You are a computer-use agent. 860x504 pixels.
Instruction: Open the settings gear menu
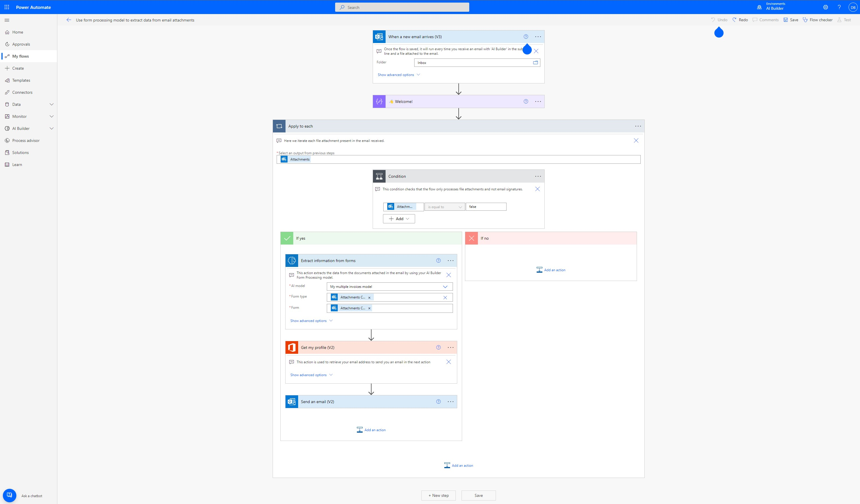[826, 7]
